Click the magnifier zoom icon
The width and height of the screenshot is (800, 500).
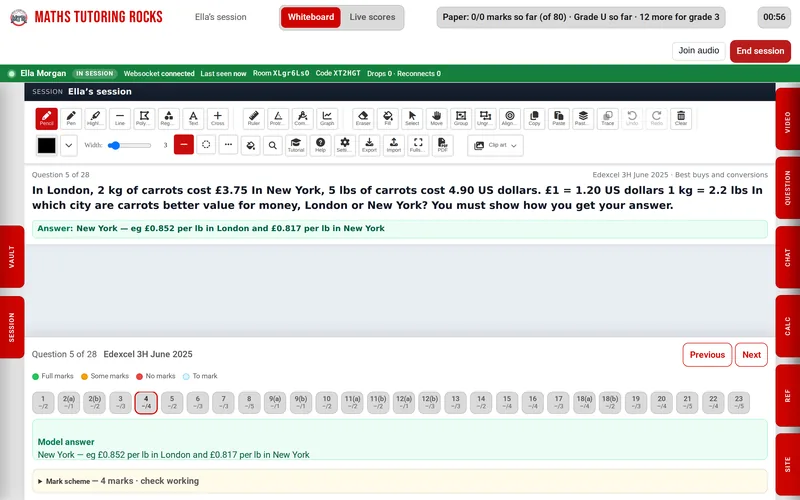point(273,145)
